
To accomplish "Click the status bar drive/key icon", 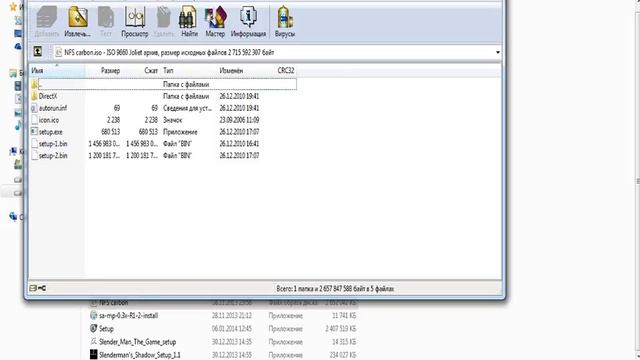I will (x=38, y=288).
